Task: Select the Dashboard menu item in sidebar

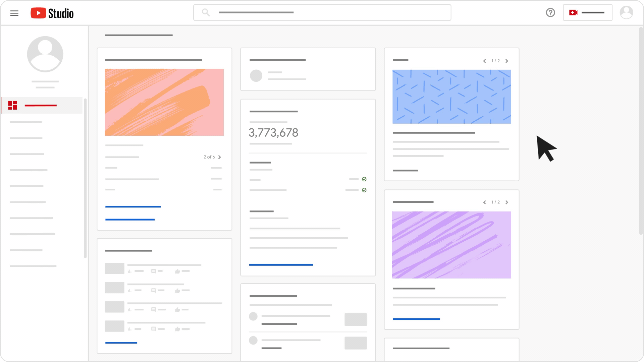Action: 41,105
